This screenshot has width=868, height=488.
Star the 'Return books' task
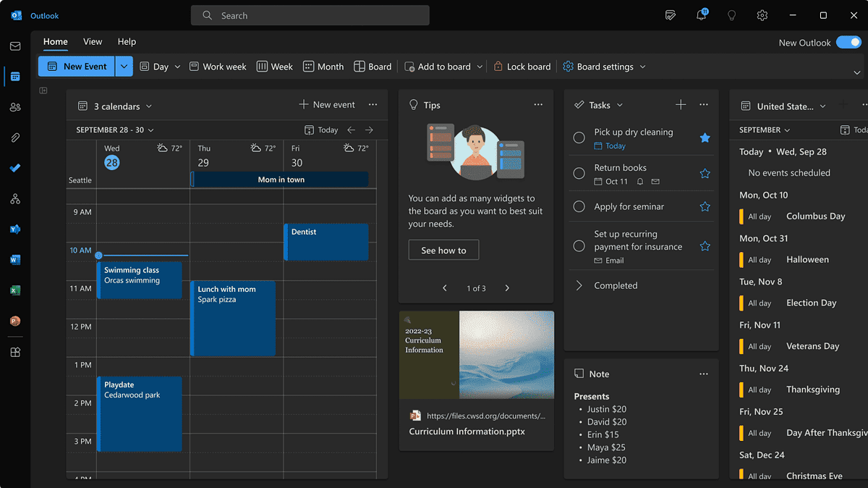pyautogui.click(x=704, y=173)
